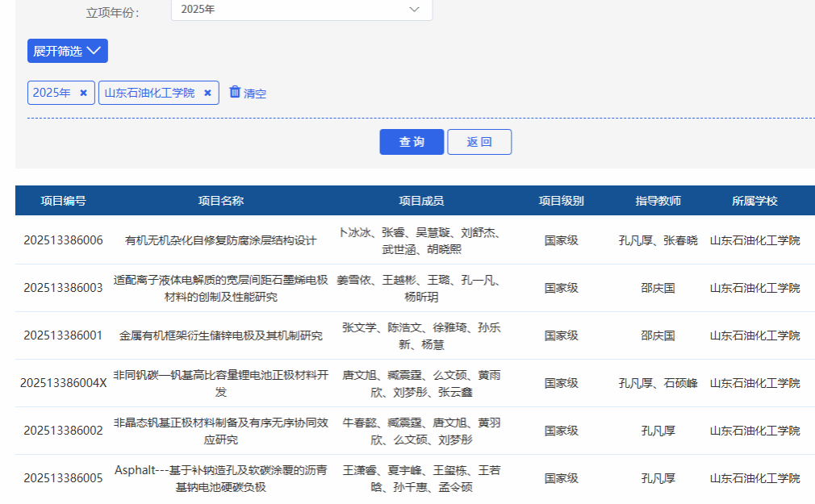Select project number 202513386006
This screenshot has height=504, width=815.
click(64, 240)
